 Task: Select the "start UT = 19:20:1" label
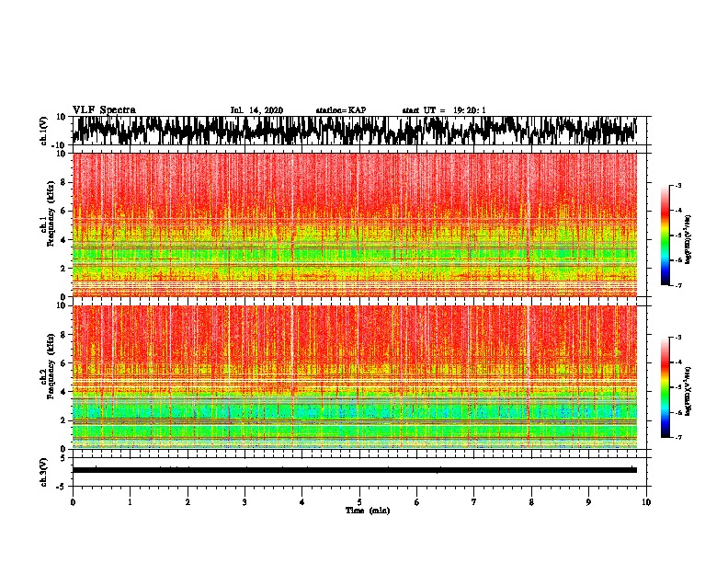(444, 110)
